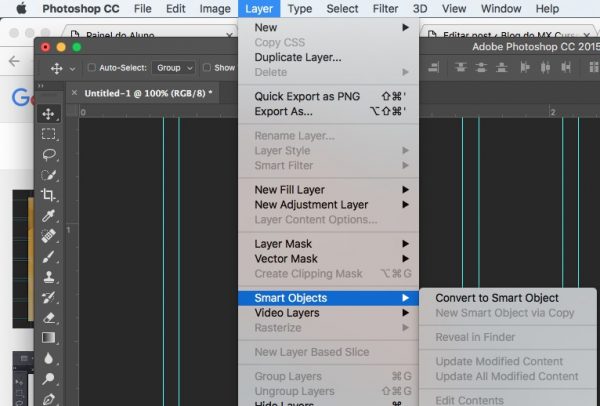
Task: Click the distribute bottom edges icon
Action: click(x=502, y=68)
